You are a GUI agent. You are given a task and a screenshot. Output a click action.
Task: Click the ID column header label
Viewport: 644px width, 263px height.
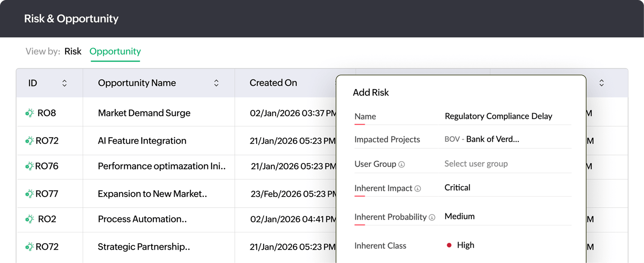pyautogui.click(x=33, y=83)
